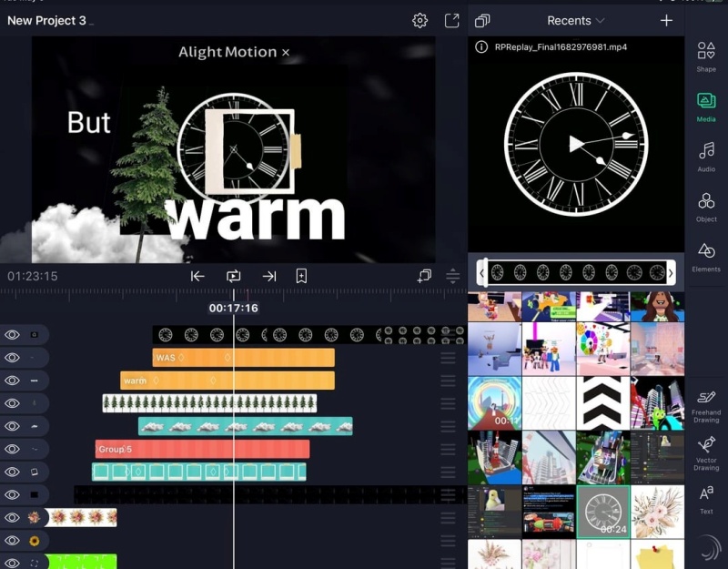This screenshot has height=569, width=728.
Task: Tap the loop playback button
Action: coord(234,277)
